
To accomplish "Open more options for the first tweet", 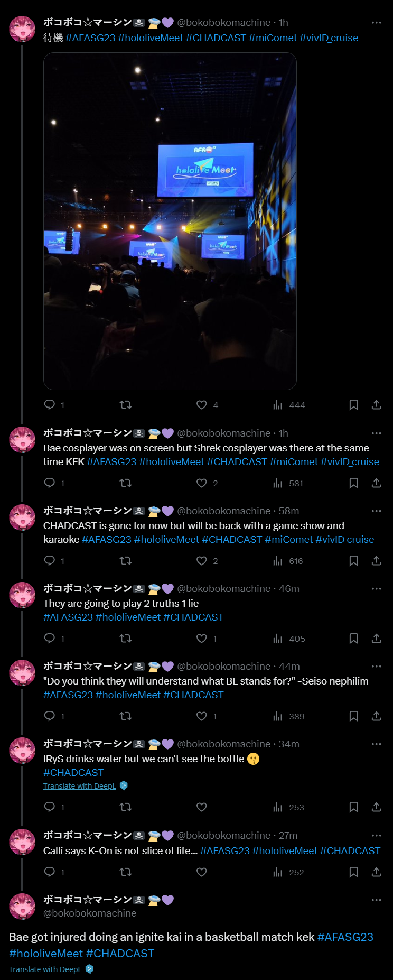I will click(x=377, y=23).
